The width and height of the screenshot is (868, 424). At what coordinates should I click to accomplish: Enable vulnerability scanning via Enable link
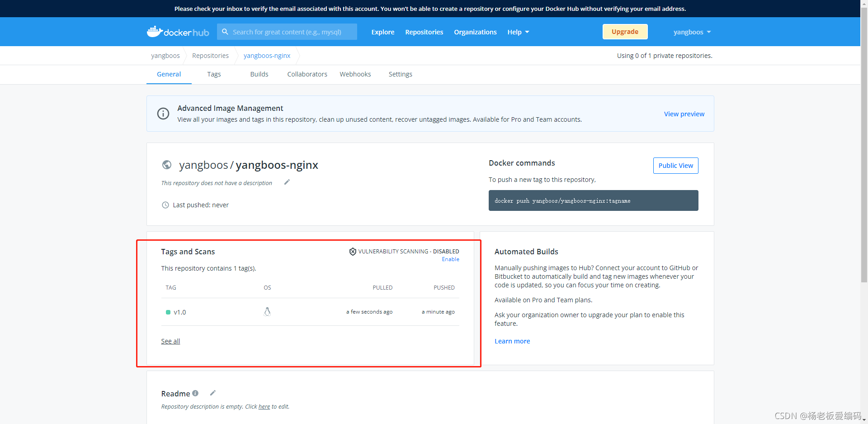[451, 259]
